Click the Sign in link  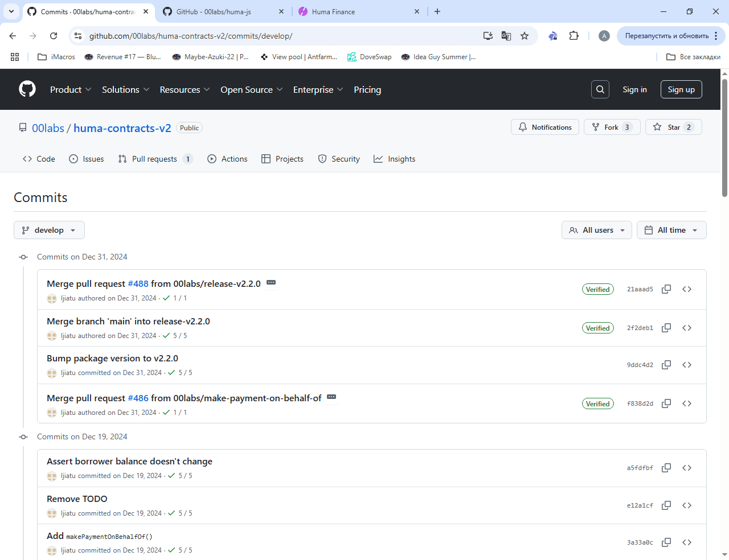pyautogui.click(x=634, y=89)
